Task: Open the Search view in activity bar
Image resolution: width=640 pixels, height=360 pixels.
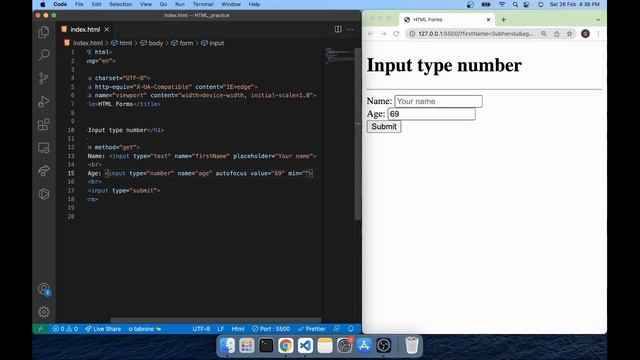Action: (44, 55)
